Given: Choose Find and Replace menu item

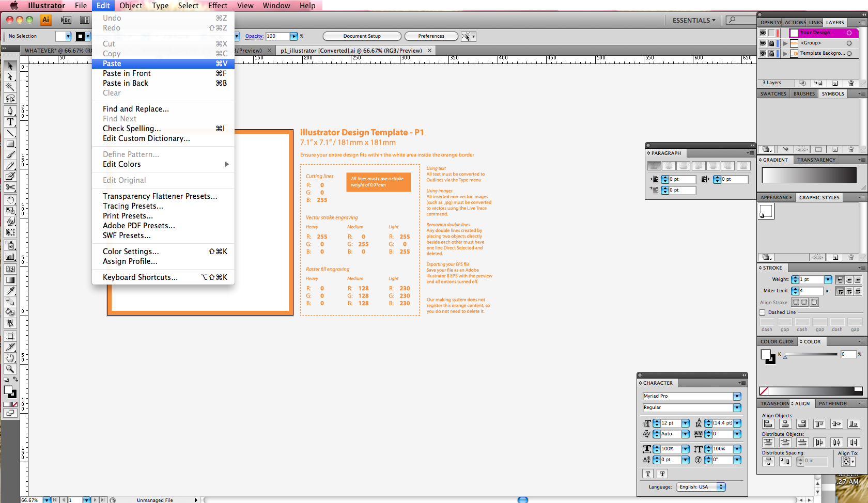Looking at the screenshot, I should coord(163,109).
